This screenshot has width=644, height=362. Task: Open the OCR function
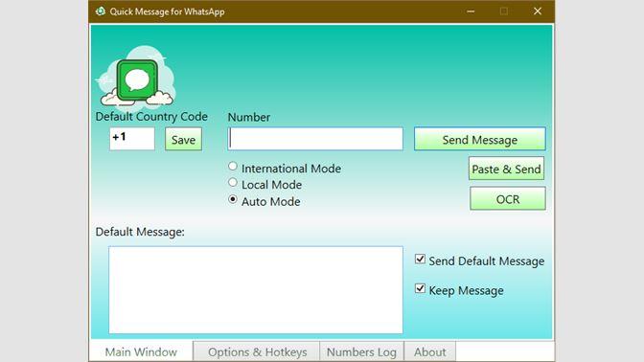[508, 199]
